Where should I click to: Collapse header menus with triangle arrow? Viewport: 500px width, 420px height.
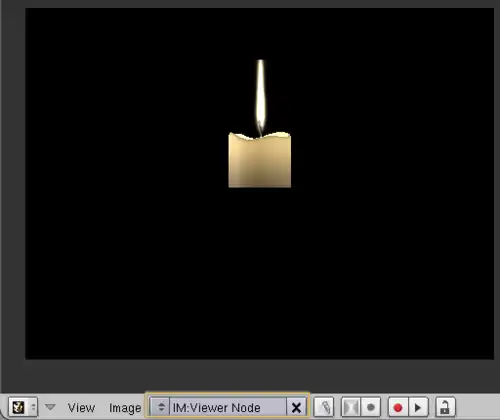(50, 407)
